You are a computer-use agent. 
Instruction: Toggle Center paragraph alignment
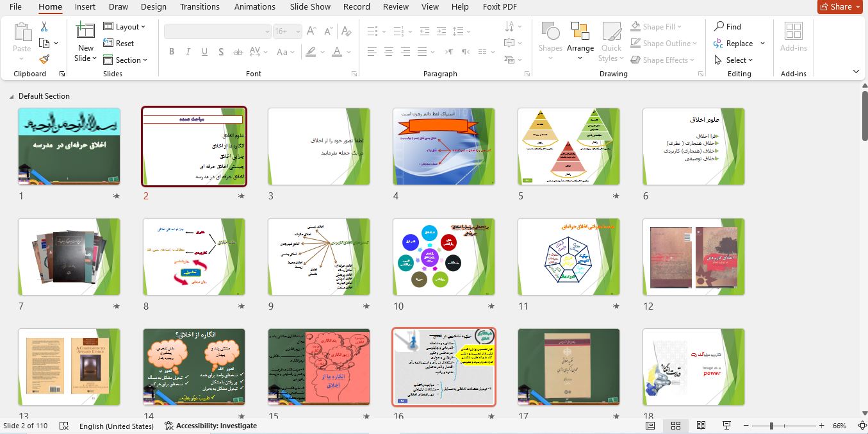[x=389, y=52]
